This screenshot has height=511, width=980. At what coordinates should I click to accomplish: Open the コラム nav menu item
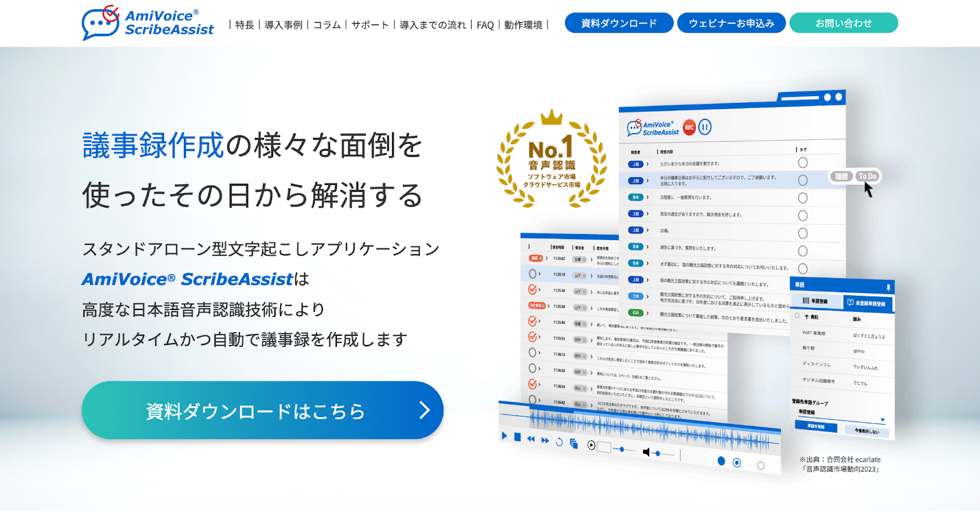tap(327, 25)
